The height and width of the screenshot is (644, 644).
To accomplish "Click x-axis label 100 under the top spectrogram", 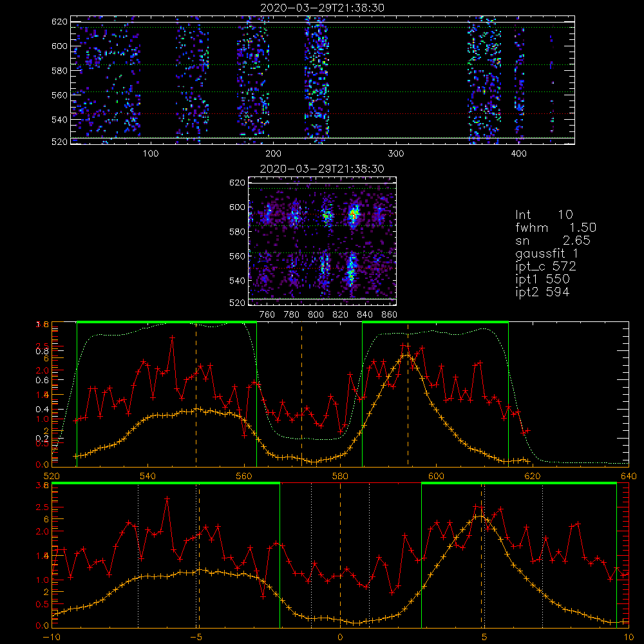I will 151,154.
